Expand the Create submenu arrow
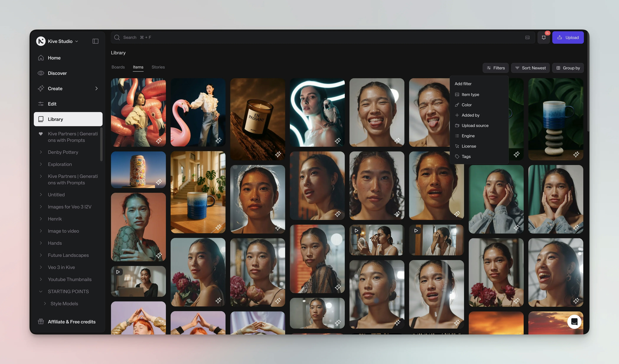The height and width of the screenshot is (364, 619). coord(96,88)
